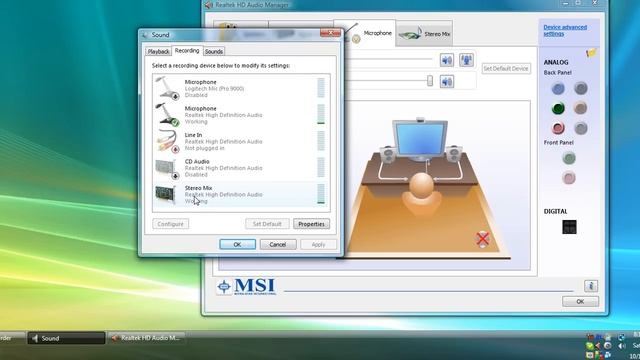This screenshot has width=640, height=360.
Task: Click the greyed Configure button
Action: [x=171, y=224]
